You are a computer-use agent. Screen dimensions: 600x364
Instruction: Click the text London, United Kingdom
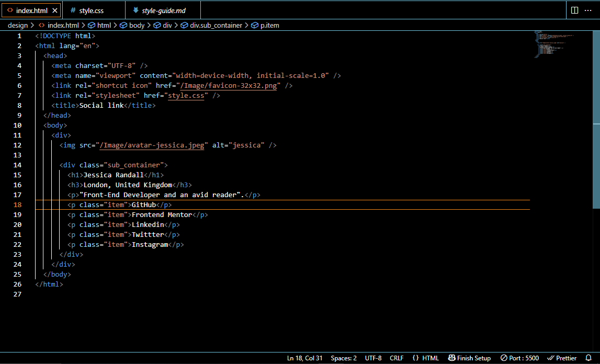click(128, 185)
